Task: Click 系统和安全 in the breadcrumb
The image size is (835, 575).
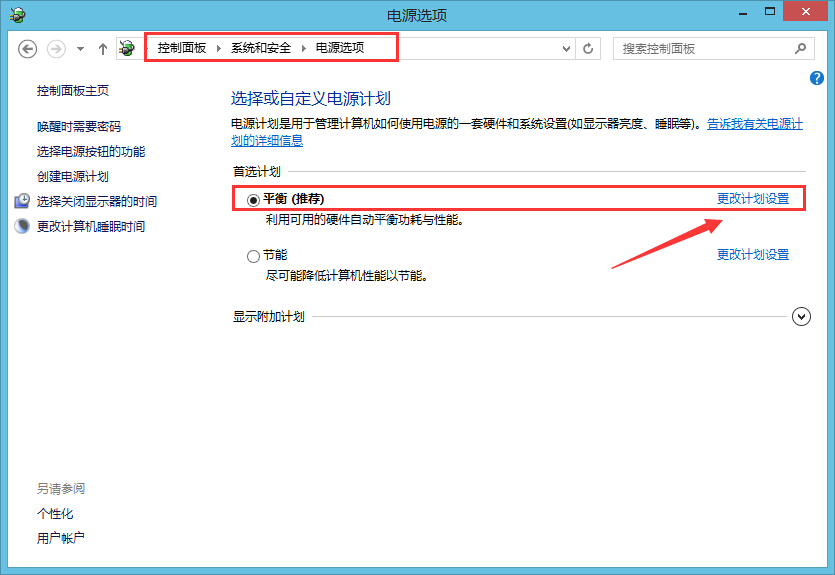Action: (x=261, y=48)
